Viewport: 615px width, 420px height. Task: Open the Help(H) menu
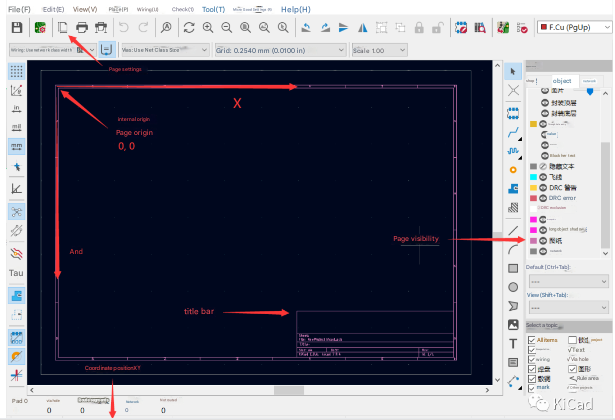click(x=295, y=8)
